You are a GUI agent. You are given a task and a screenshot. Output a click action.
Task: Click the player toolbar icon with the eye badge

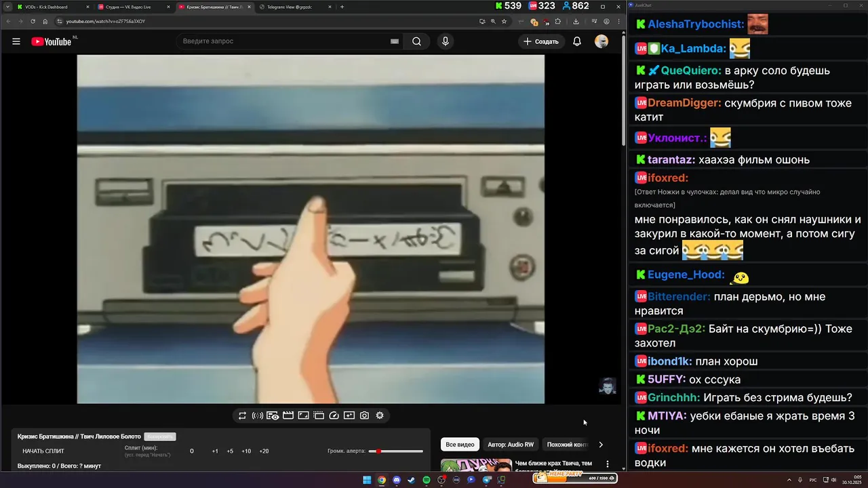[273, 415]
